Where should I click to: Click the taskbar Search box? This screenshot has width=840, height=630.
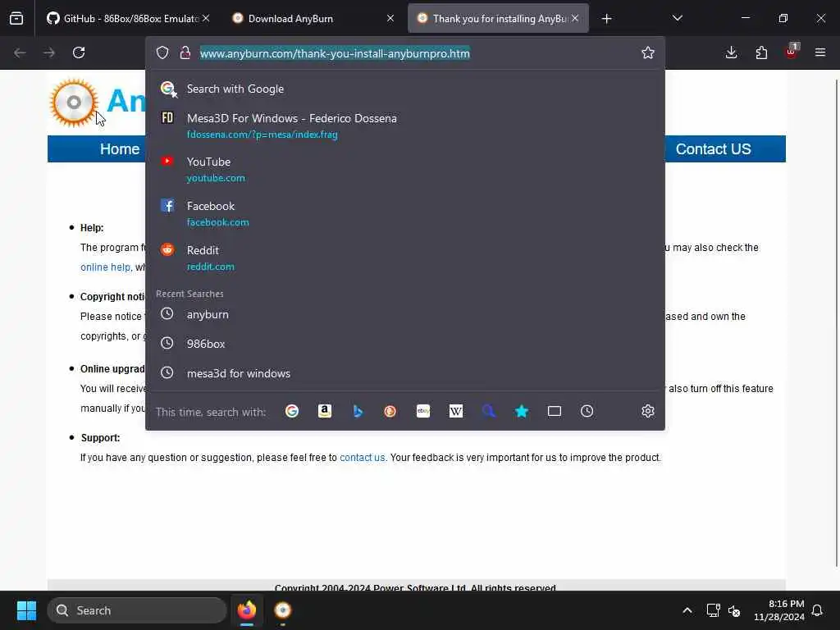pos(137,610)
